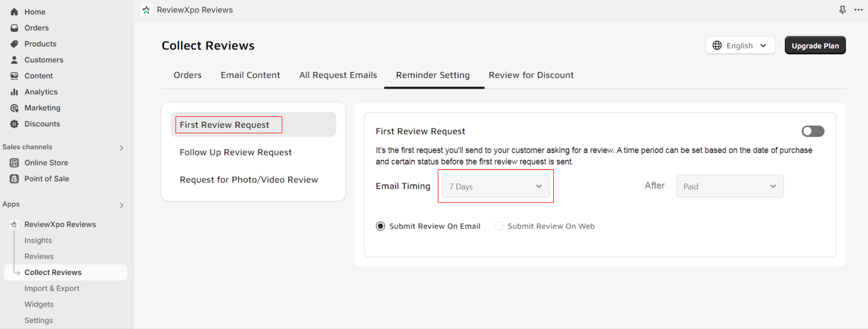Click the globe language icon
Image resolution: width=868 pixels, height=329 pixels.
pos(717,46)
